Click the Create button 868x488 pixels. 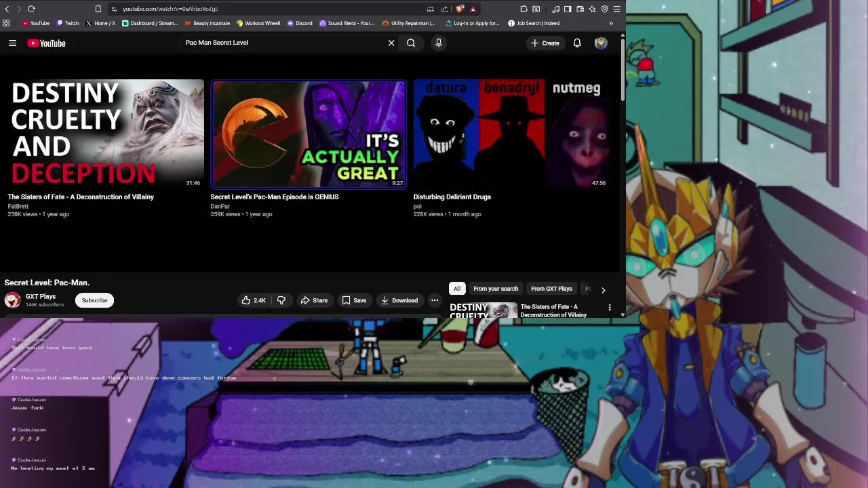click(x=545, y=43)
